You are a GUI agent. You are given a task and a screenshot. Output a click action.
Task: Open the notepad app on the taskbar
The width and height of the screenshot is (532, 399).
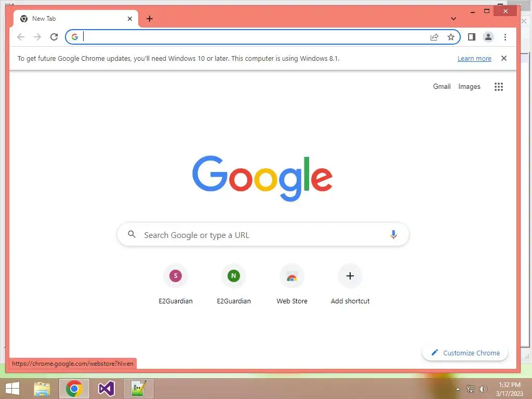coord(138,389)
